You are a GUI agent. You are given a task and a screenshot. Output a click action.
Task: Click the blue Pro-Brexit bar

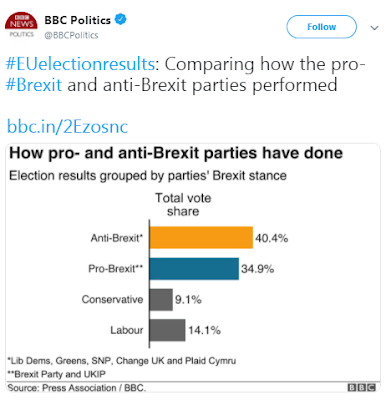click(x=194, y=269)
